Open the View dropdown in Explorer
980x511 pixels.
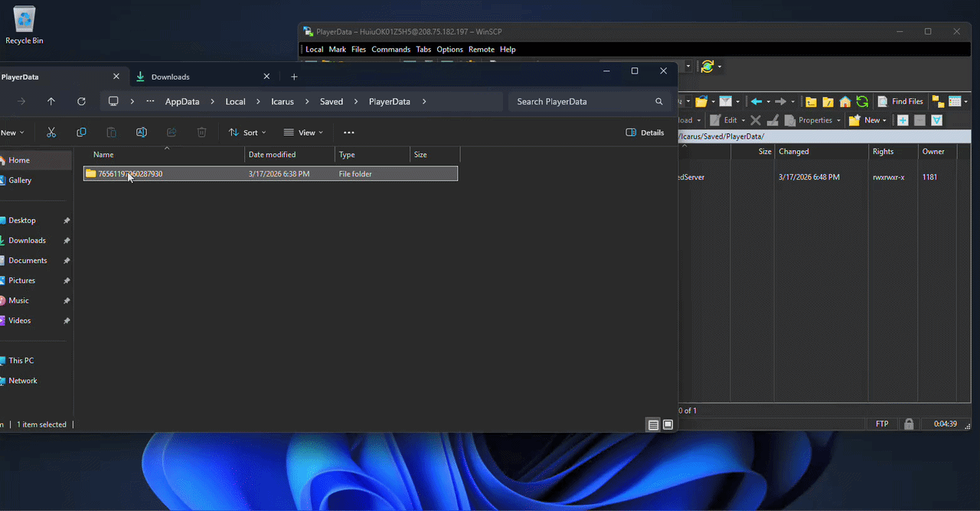click(x=303, y=133)
